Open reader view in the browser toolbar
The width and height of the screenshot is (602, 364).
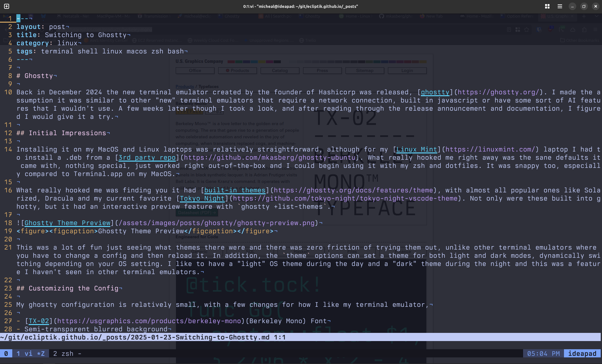tap(509, 29)
